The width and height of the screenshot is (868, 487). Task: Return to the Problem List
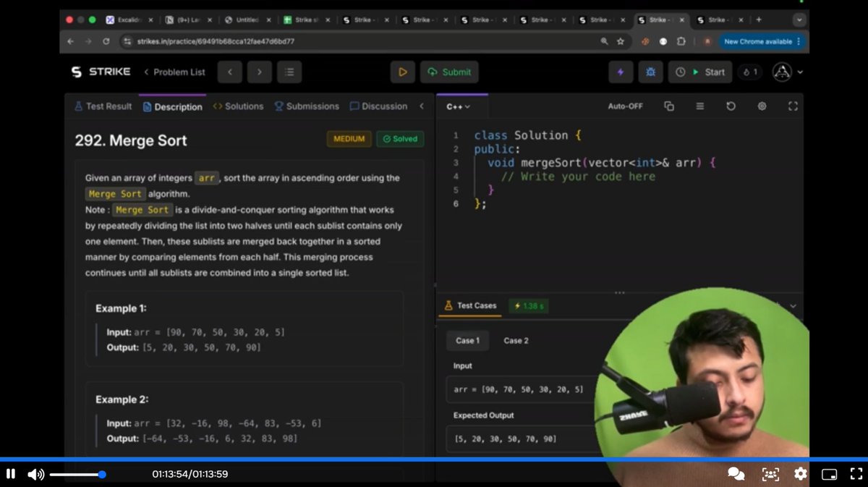[174, 72]
